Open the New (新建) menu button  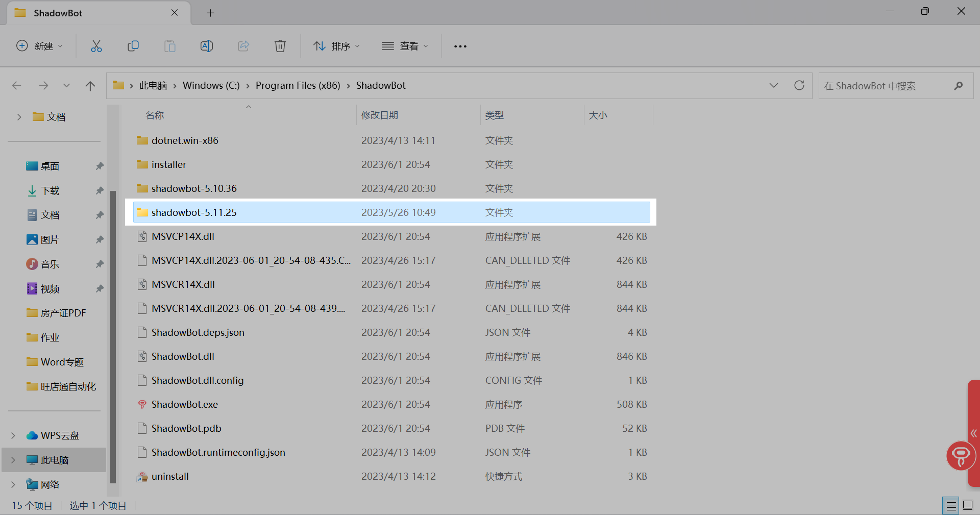pos(39,46)
